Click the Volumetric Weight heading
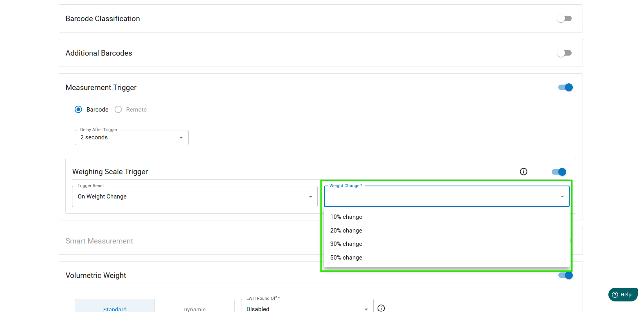This screenshot has height=312, width=644. pyautogui.click(x=96, y=275)
